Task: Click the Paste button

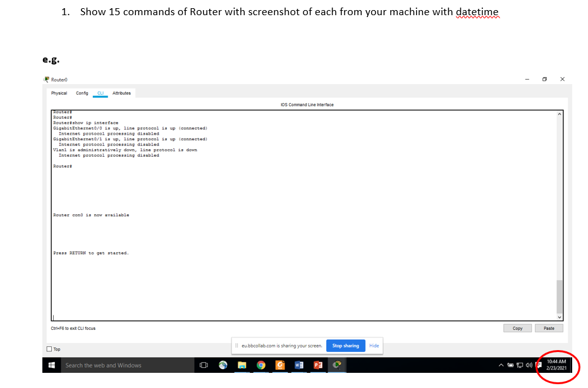Action: pos(548,328)
